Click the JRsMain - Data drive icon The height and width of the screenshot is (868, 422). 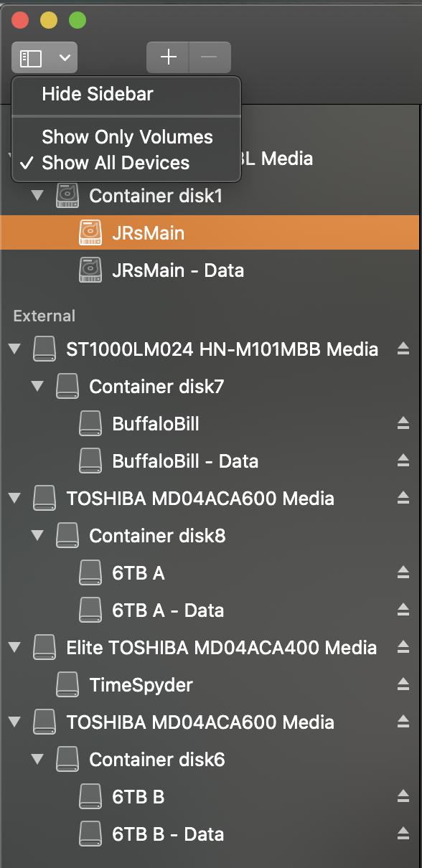[x=90, y=270]
